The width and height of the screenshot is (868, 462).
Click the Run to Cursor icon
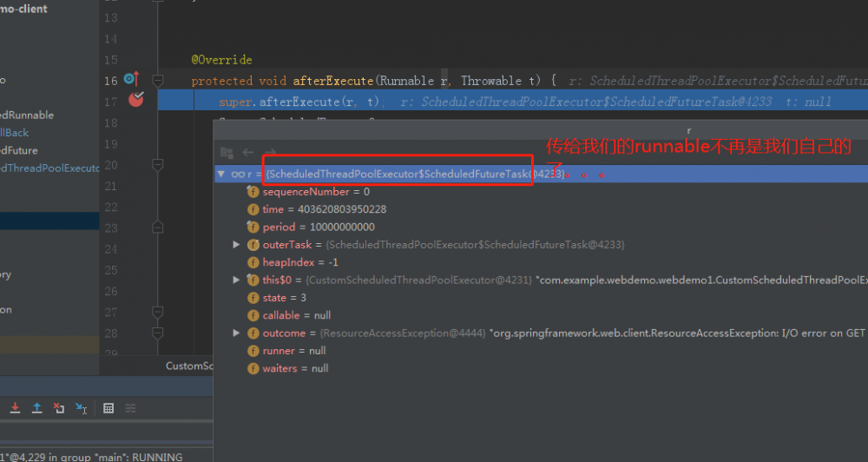[x=81, y=408]
